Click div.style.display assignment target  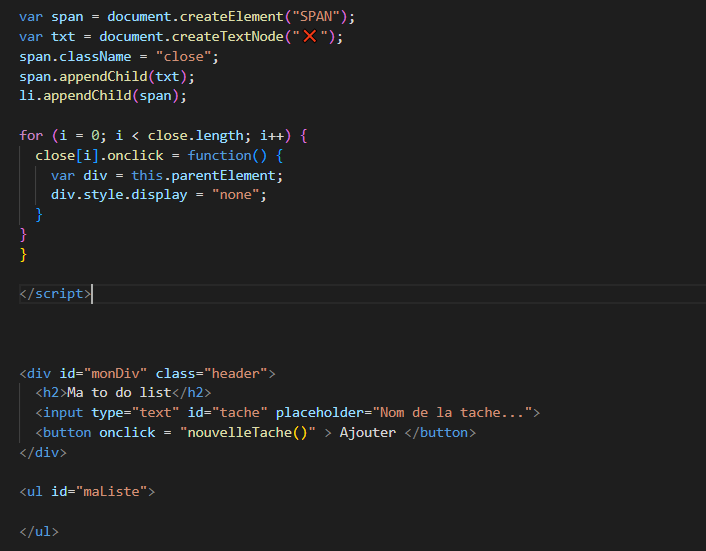click(x=119, y=194)
